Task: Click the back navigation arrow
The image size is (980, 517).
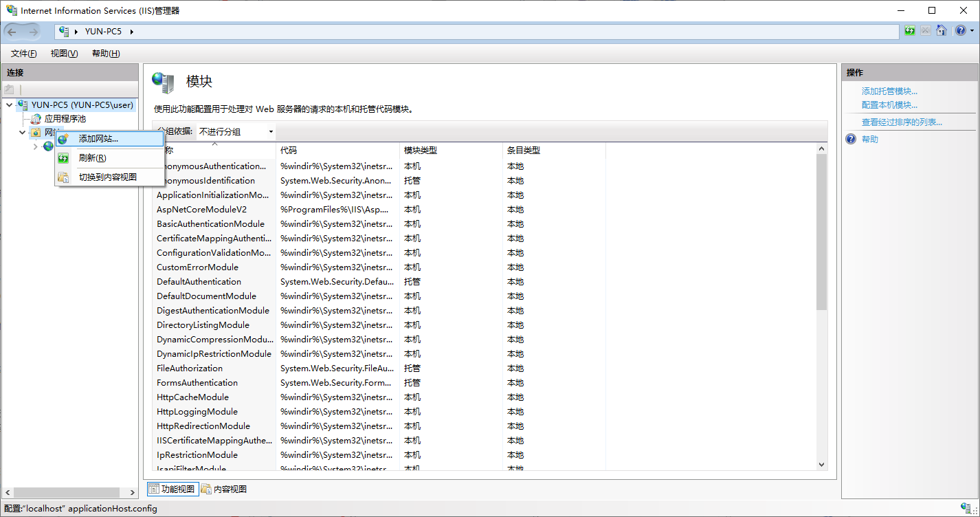Action: click(x=12, y=32)
